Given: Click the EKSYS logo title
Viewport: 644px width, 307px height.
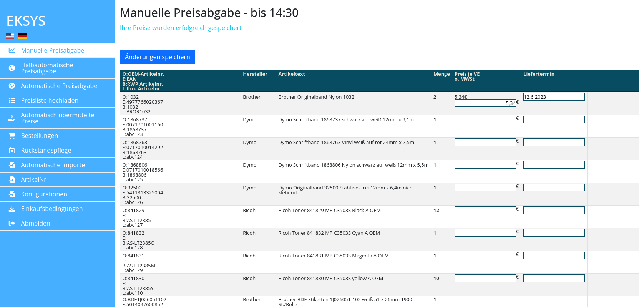Looking at the screenshot, I should (x=26, y=21).
